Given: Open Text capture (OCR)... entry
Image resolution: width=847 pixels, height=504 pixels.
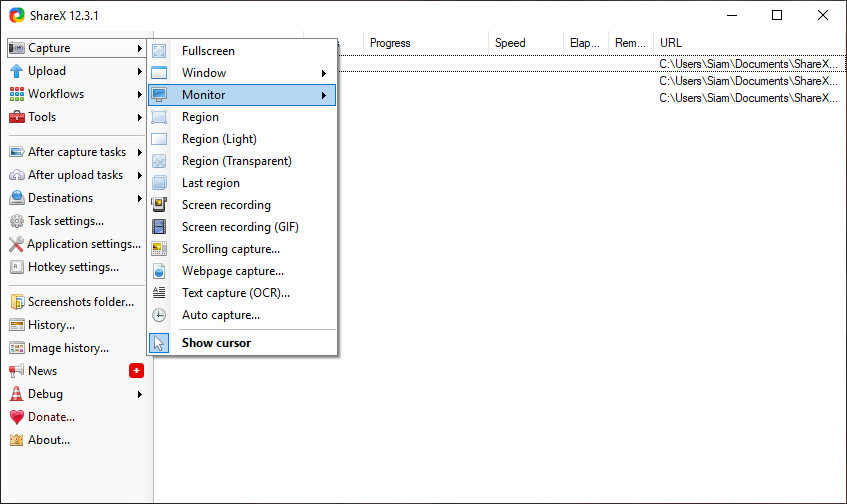Looking at the screenshot, I should 243,293.
